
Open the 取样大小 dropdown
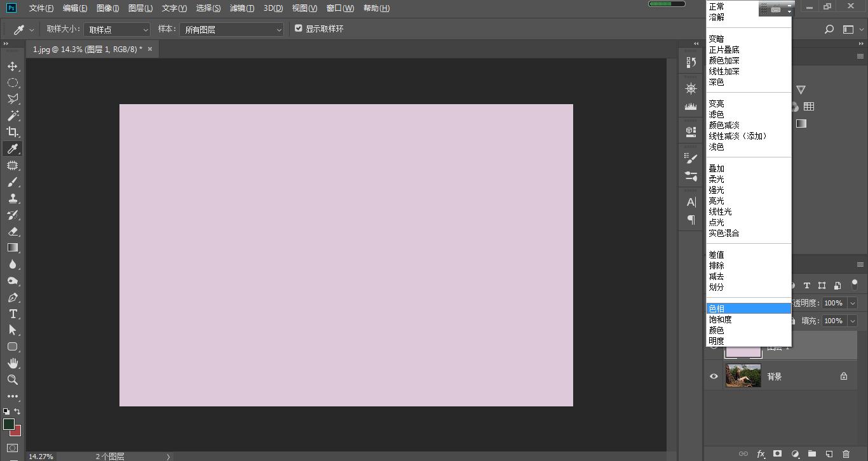pyautogui.click(x=118, y=29)
